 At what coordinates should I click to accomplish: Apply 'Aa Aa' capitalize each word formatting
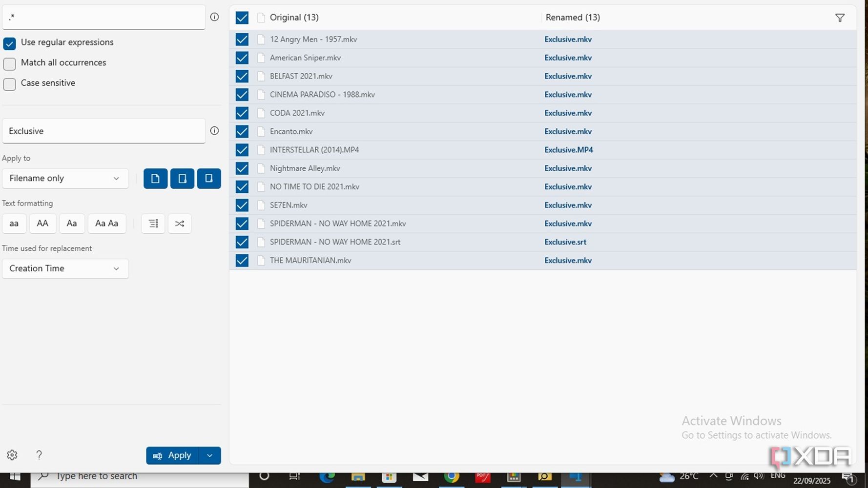click(107, 224)
